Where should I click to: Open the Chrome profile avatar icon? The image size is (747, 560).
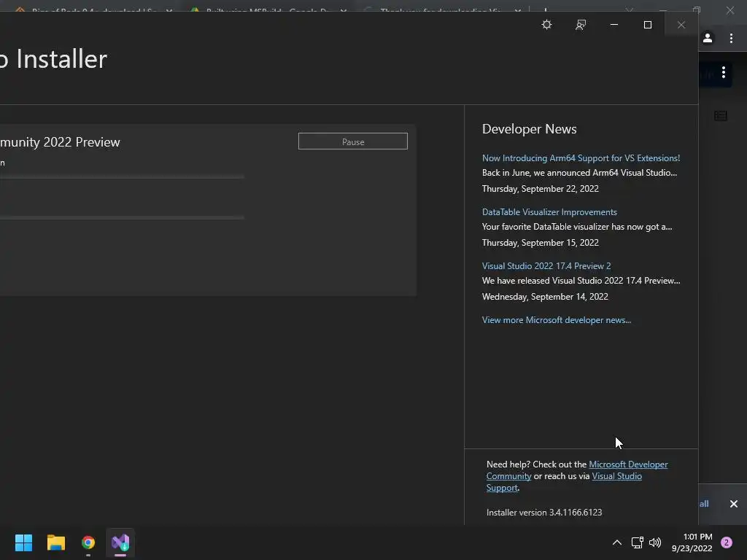[708, 38]
